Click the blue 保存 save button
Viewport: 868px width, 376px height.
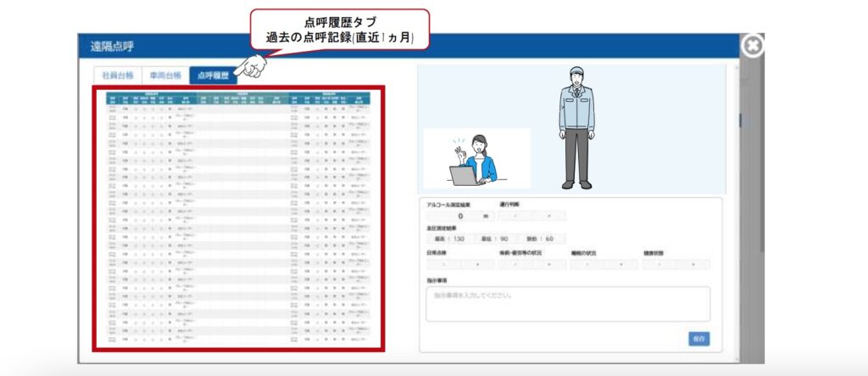pyautogui.click(x=699, y=339)
